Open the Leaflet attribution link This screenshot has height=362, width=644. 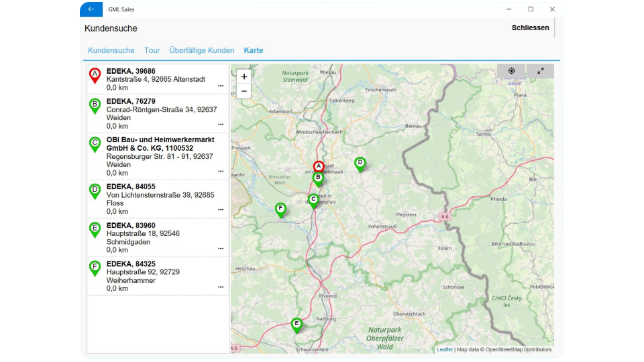[x=444, y=350]
